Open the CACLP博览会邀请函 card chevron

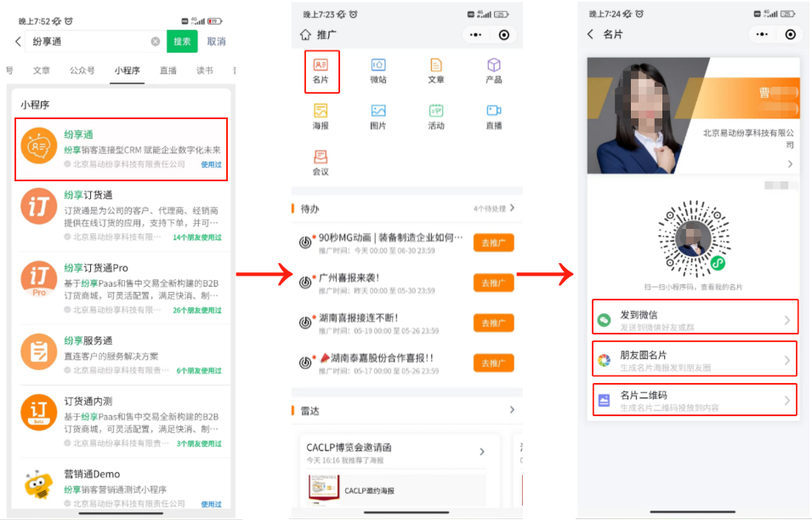[482, 452]
